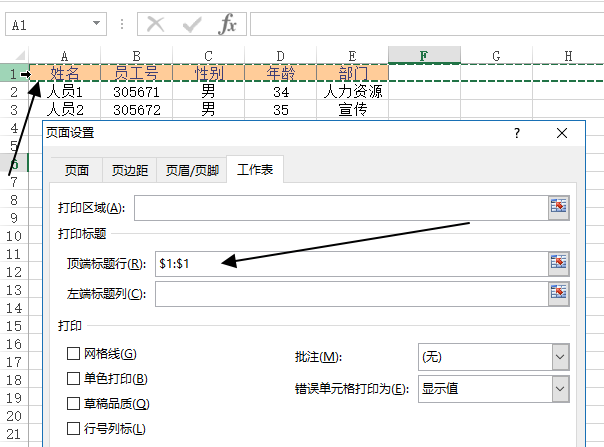Open the Name Box dropdown arrow

[97, 23]
